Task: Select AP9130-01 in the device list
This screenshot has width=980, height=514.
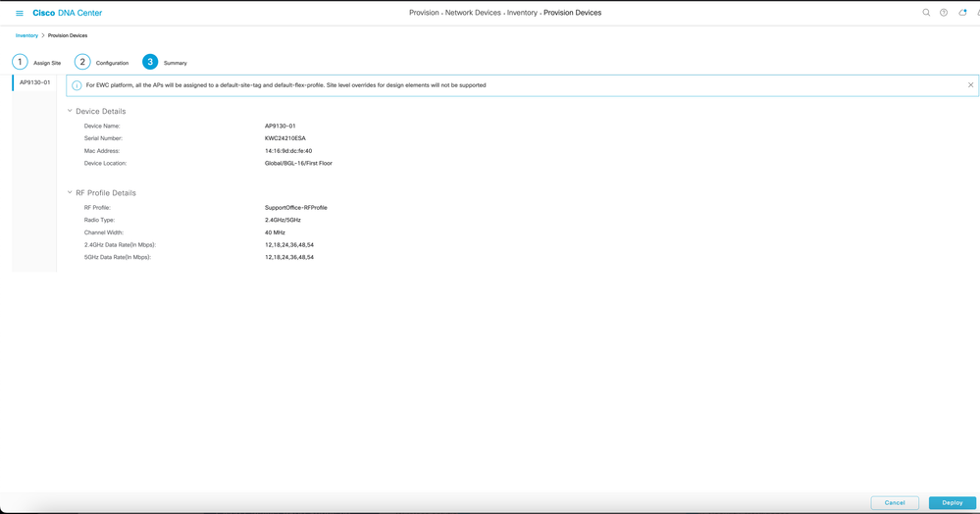Action: [x=34, y=82]
